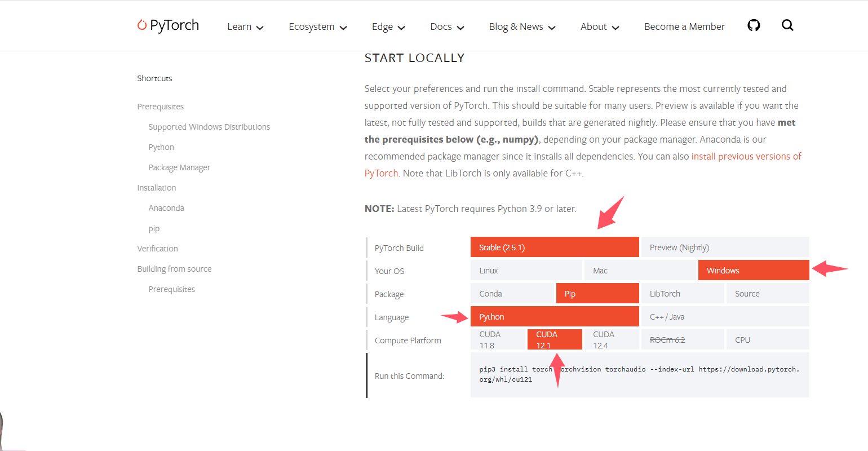Image resolution: width=868 pixels, height=451 pixels.
Task: Jump to Python shortcut in sidebar
Action: (161, 147)
